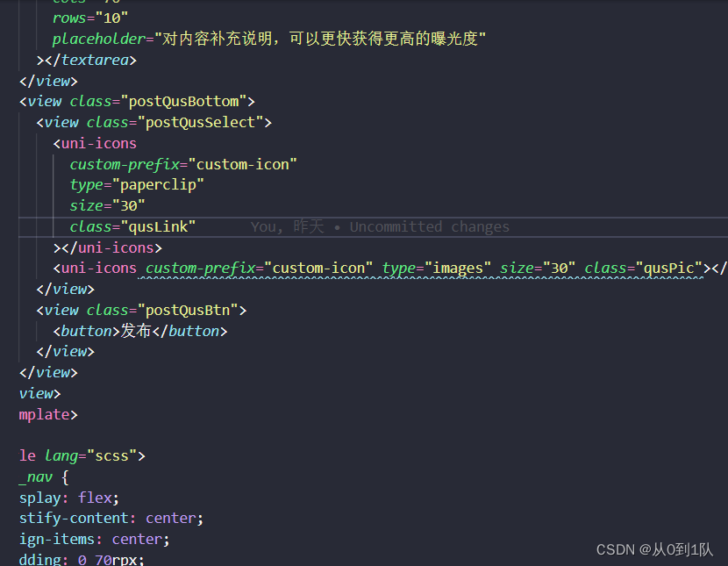Click the "qusLink" class value
728x566 pixels.
(159, 226)
